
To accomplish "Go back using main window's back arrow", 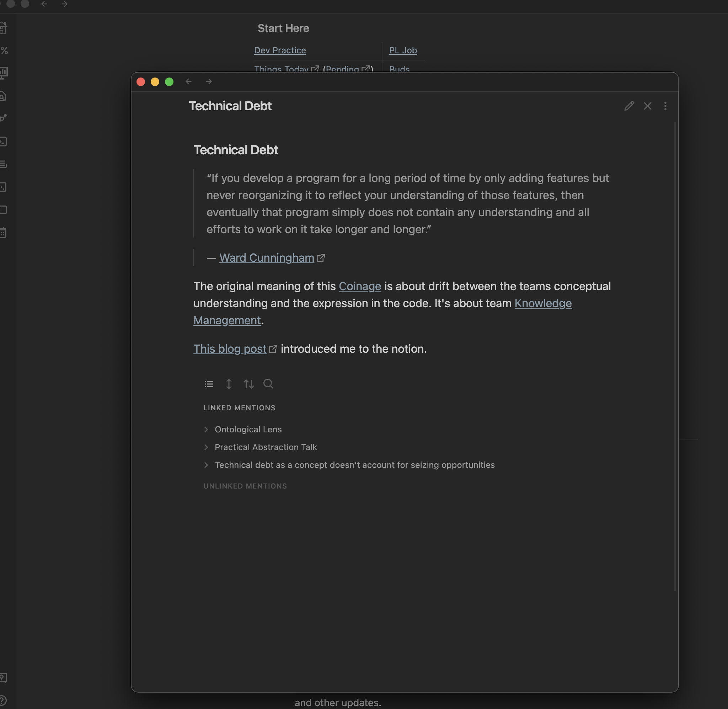I will click(44, 4).
